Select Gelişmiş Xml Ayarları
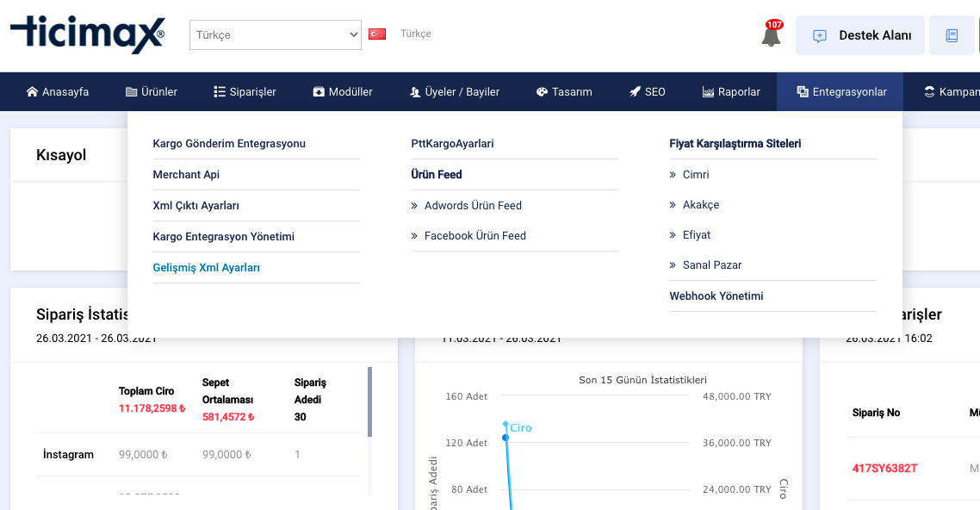Image resolution: width=980 pixels, height=510 pixels. (207, 268)
